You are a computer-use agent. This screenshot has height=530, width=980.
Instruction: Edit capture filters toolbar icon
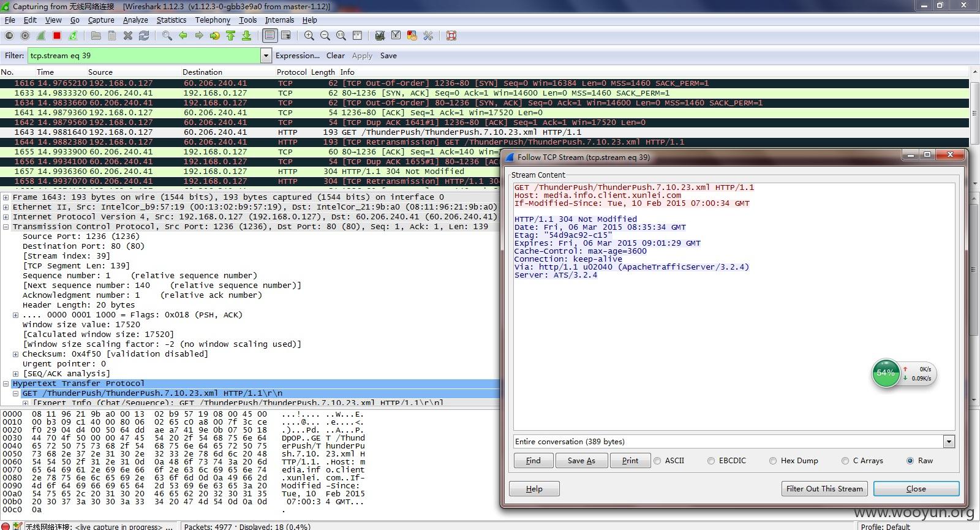[380, 36]
